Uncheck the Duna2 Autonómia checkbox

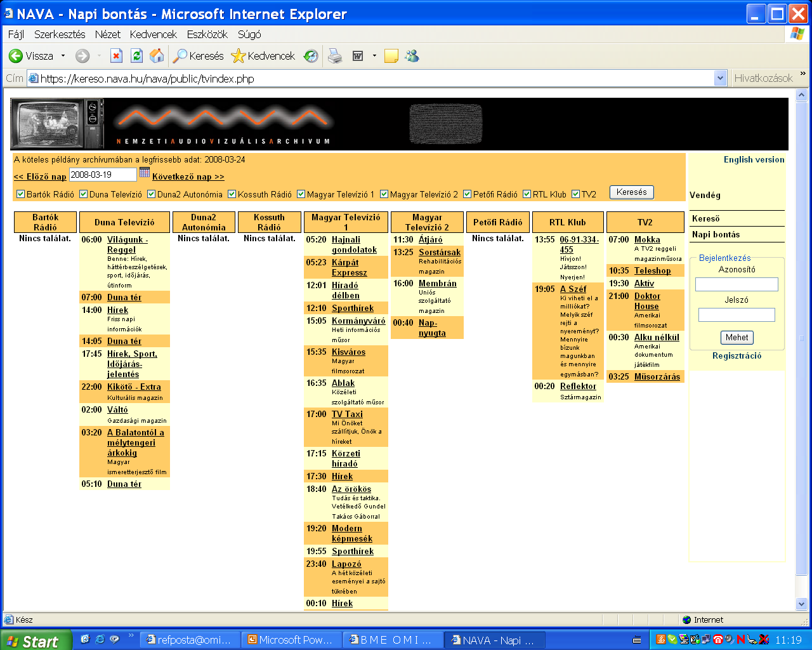tap(151, 194)
